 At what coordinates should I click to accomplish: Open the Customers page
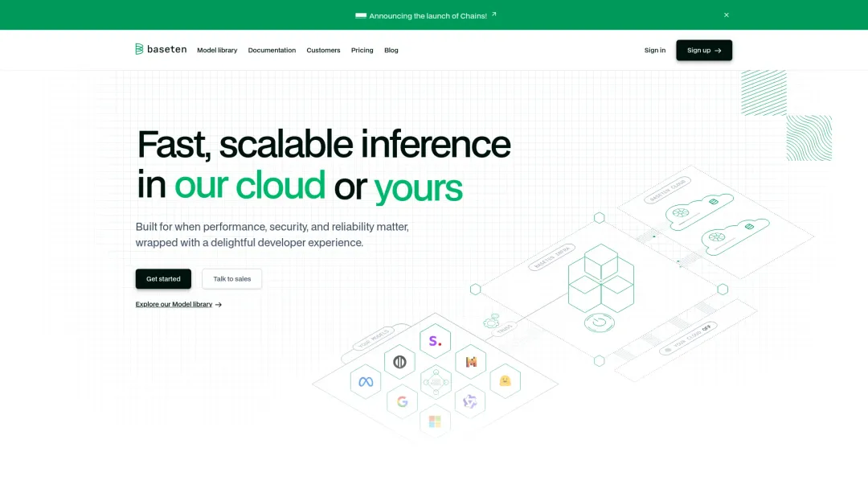(323, 51)
